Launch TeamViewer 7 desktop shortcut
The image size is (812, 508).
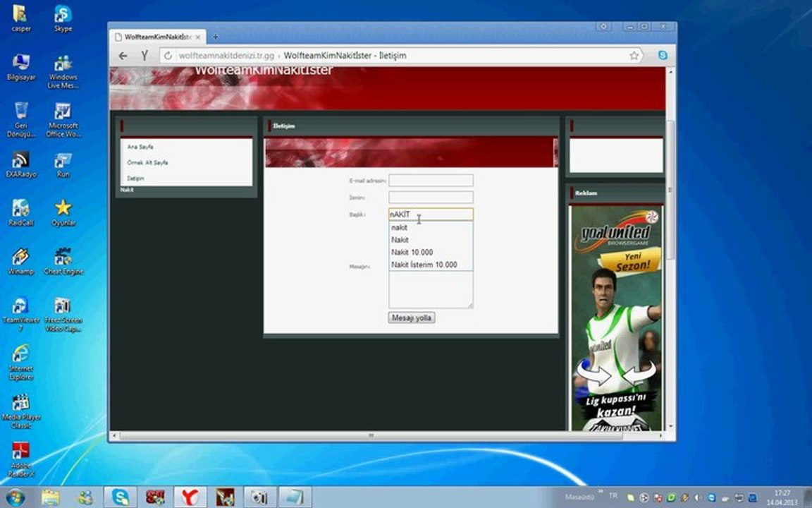20,313
